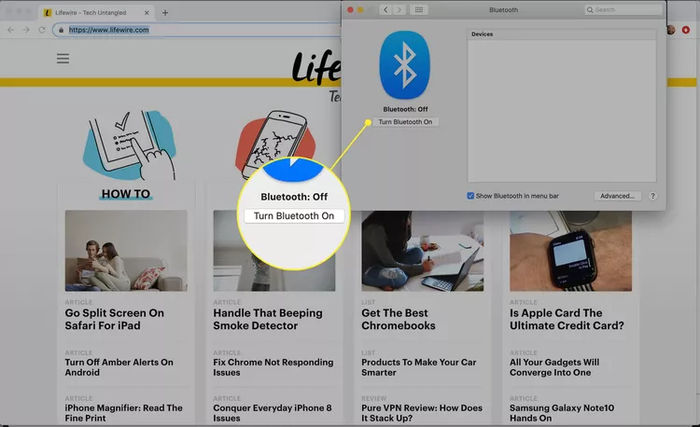Go back in Bluetooth preferences window
700x427 pixels.
(386, 9)
